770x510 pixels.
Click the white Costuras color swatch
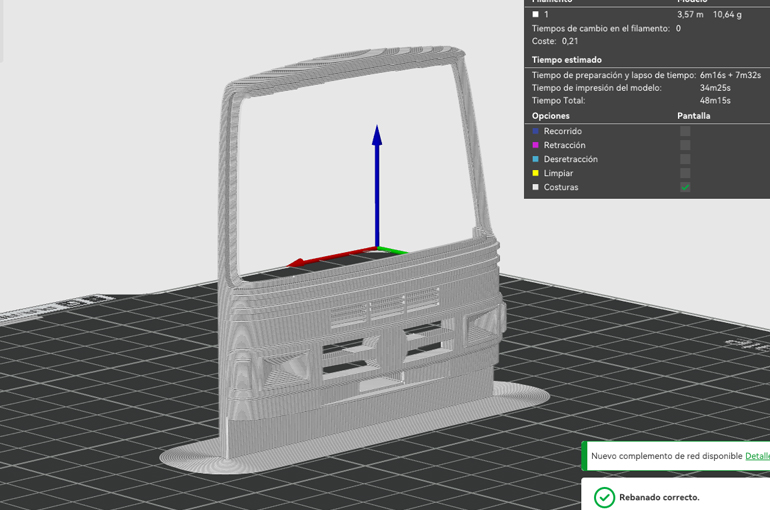(535, 187)
